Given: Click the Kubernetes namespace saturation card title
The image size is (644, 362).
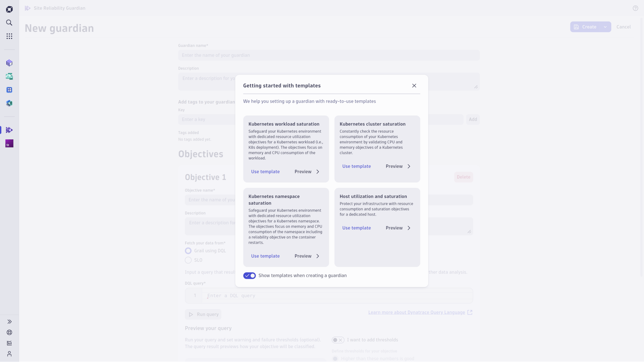Looking at the screenshot, I should point(274,200).
